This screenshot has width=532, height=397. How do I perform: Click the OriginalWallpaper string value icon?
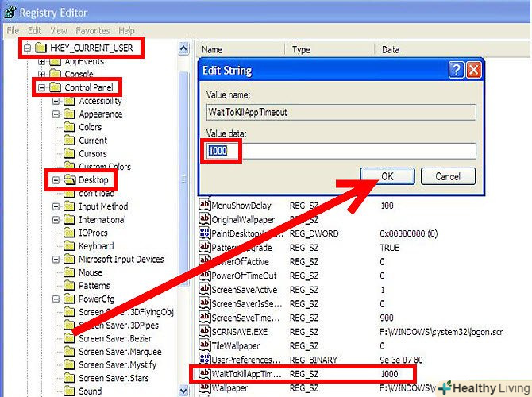tap(205, 218)
